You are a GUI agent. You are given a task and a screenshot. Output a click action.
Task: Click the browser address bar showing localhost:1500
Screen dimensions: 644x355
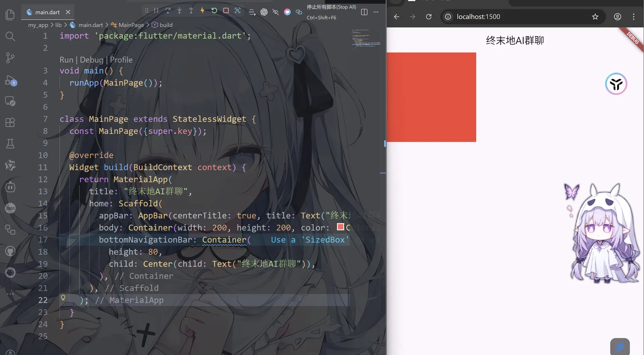pyautogui.click(x=523, y=17)
